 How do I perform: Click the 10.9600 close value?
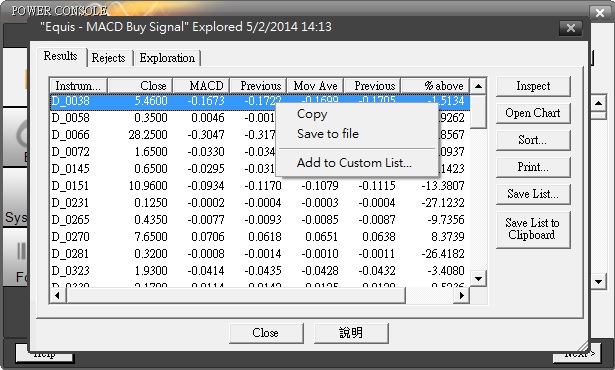point(148,186)
